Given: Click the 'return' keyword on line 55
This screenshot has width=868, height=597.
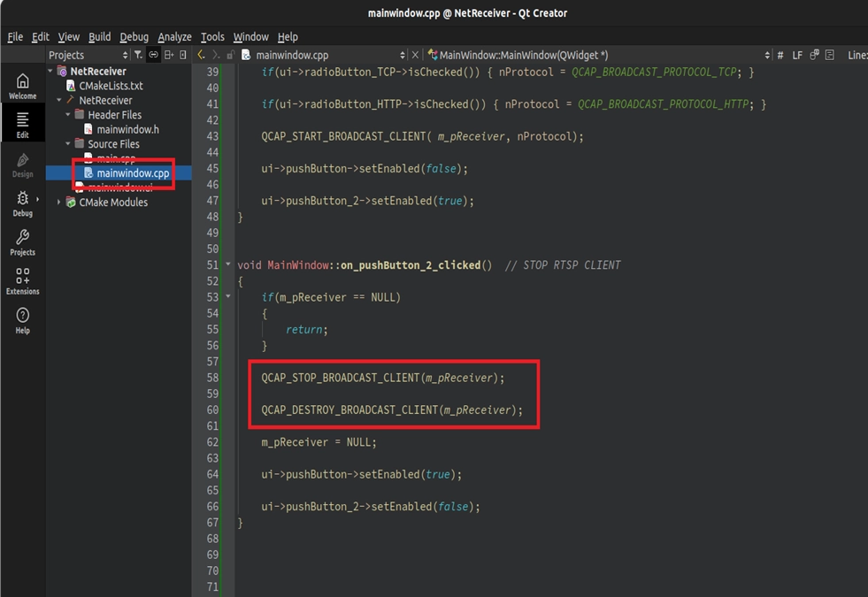Looking at the screenshot, I should coord(303,330).
